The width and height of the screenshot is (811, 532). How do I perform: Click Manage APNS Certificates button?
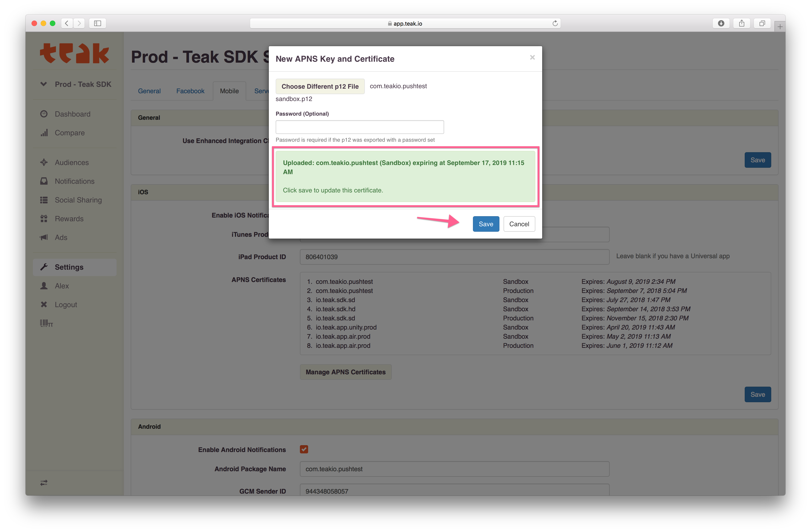346,372
